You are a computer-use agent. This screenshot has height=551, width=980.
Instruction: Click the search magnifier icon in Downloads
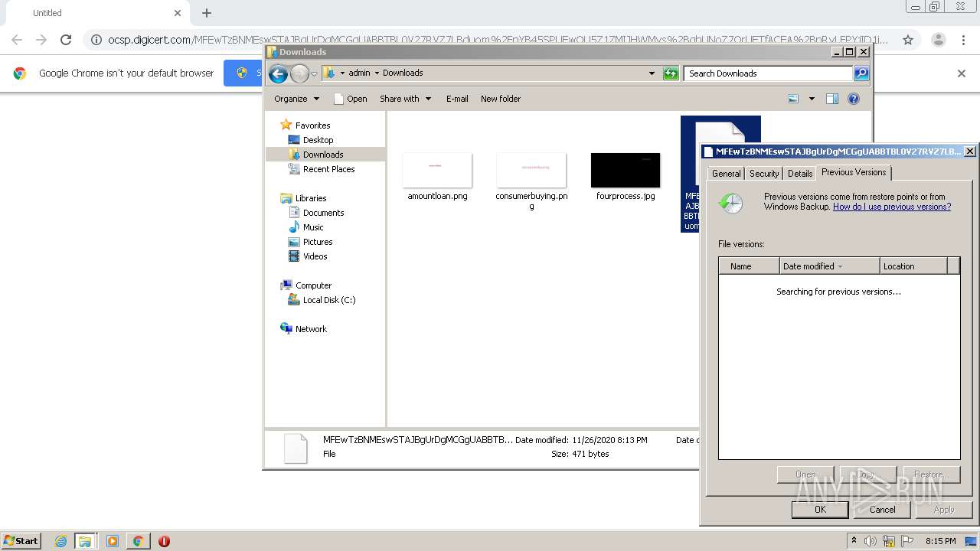[861, 73]
